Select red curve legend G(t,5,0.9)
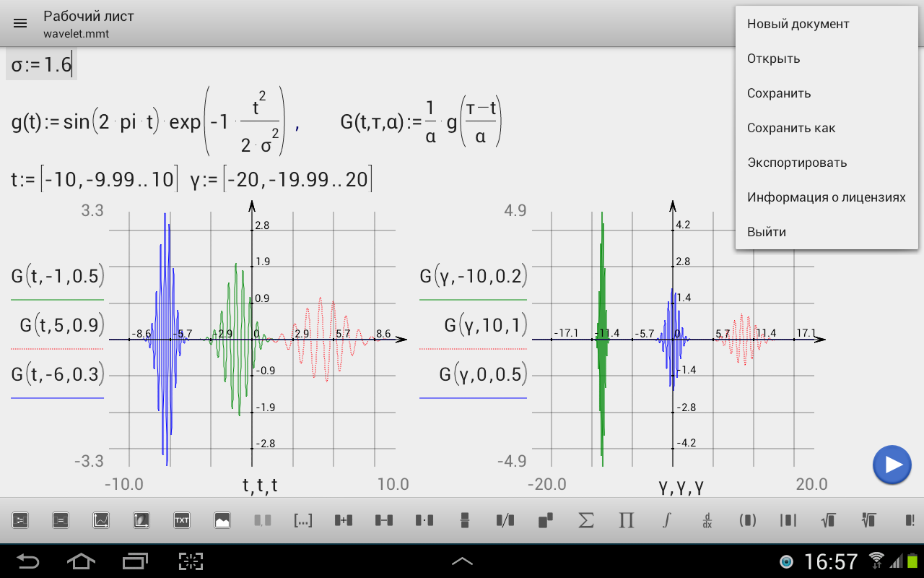This screenshot has width=924, height=578. 62,325
